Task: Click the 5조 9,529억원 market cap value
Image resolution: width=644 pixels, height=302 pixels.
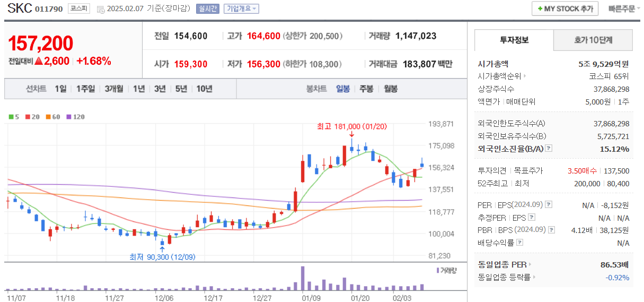Action: (x=604, y=64)
